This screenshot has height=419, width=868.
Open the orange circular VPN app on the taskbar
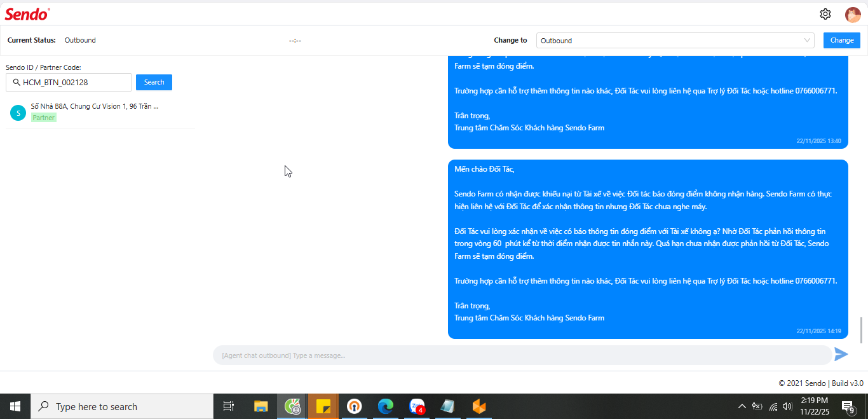(x=355, y=406)
